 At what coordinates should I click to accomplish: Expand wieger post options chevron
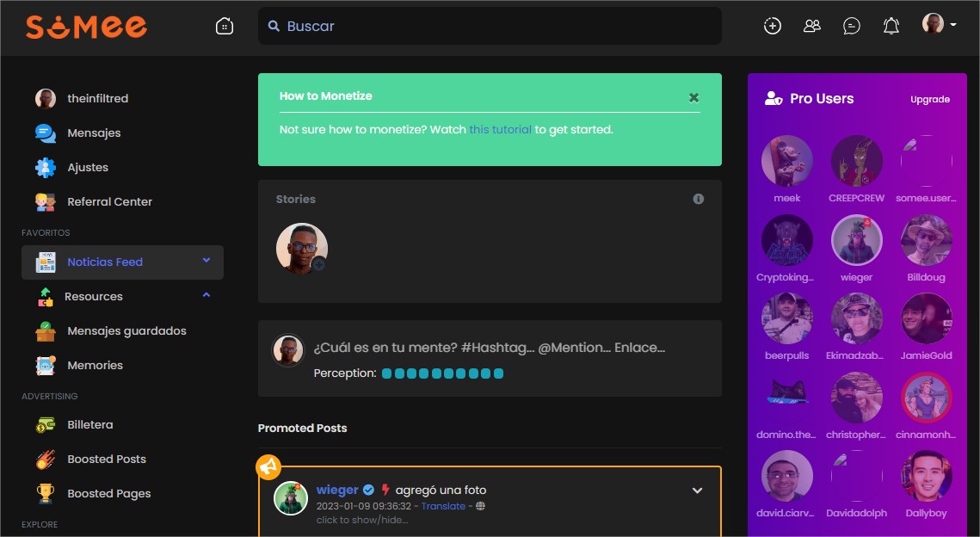click(698, 491)
